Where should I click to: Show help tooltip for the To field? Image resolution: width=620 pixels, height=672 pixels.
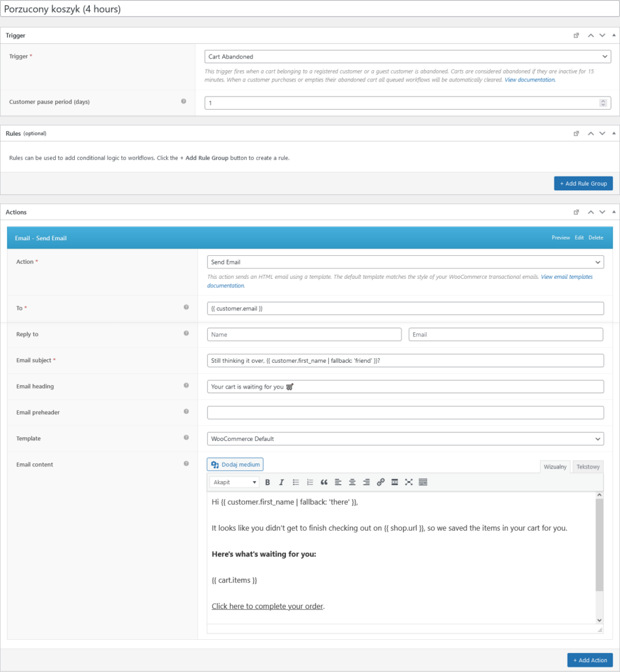pyautogui.click(x=186, y=307)
